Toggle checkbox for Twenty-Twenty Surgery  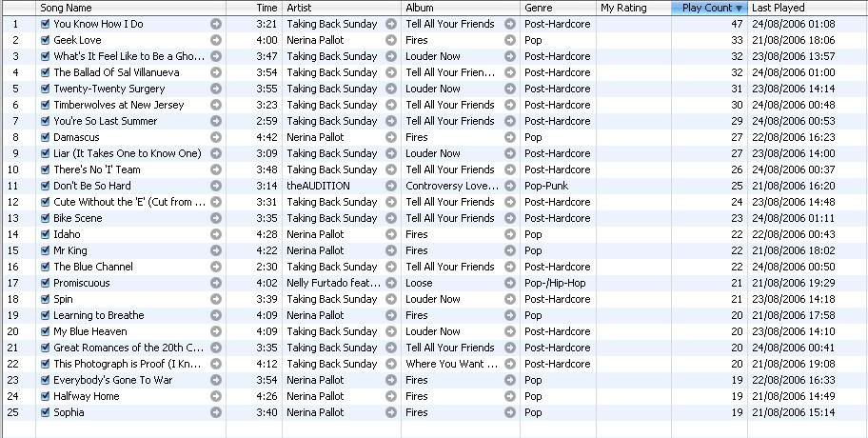(46, 89)
